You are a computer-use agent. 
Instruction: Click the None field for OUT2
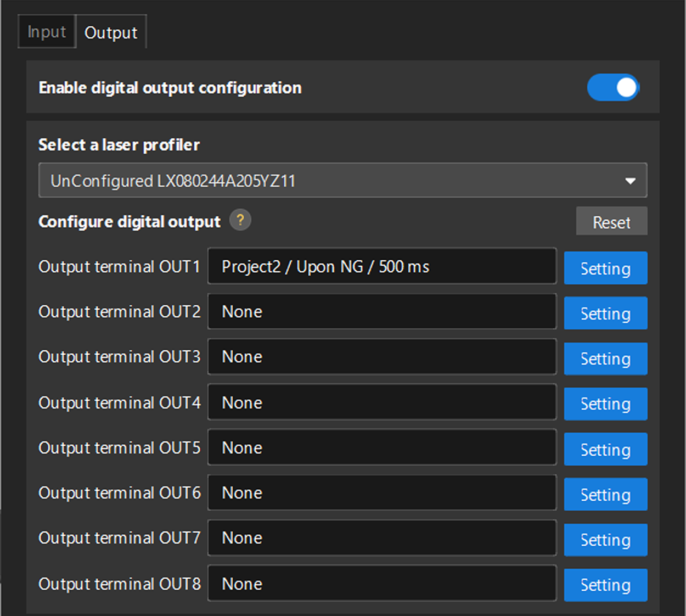pyautogui.click(x=381, y=311)
